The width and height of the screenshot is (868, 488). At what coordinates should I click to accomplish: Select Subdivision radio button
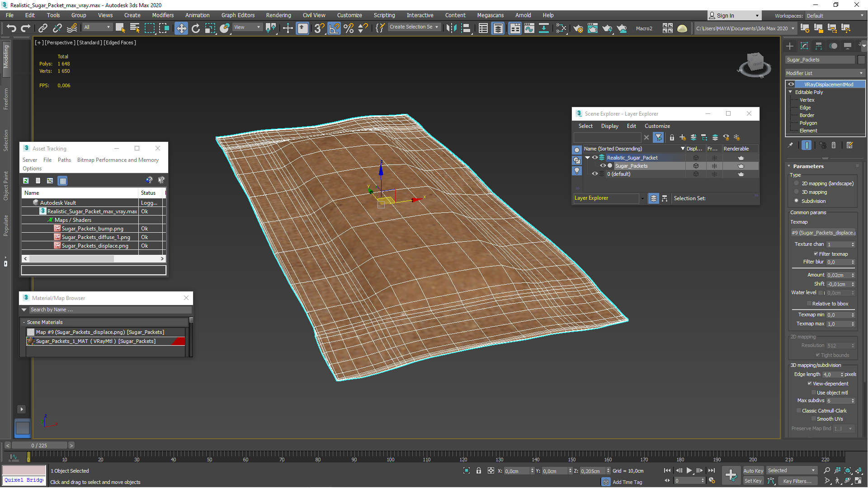pos(797,201)
